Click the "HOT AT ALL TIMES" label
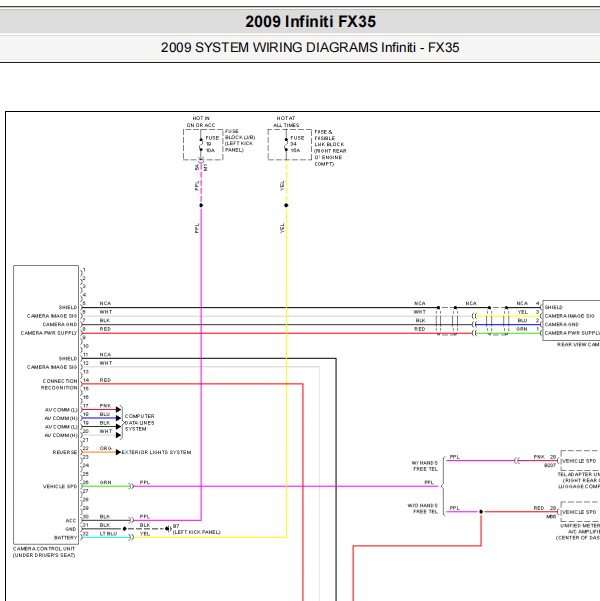 286,122
